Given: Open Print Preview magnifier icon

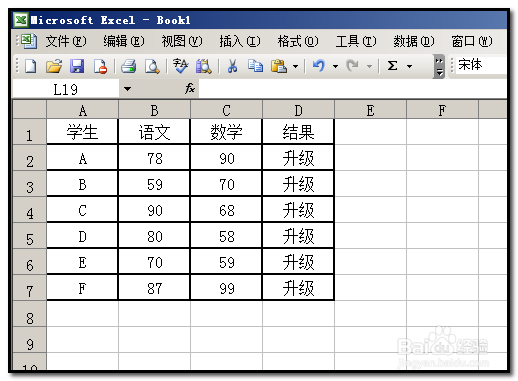Looking at the screenshot, I should [152, 66].
